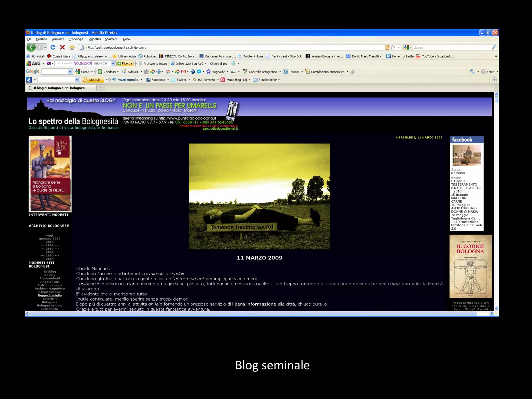Click the Entra sign-in button
Viewport: 532px width, 399px height.
tap(488, 72)
